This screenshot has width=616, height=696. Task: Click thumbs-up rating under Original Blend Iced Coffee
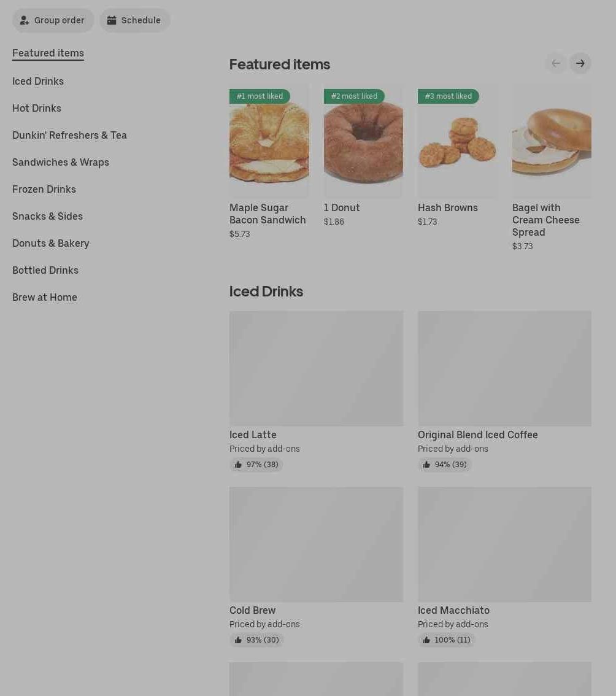444,465
